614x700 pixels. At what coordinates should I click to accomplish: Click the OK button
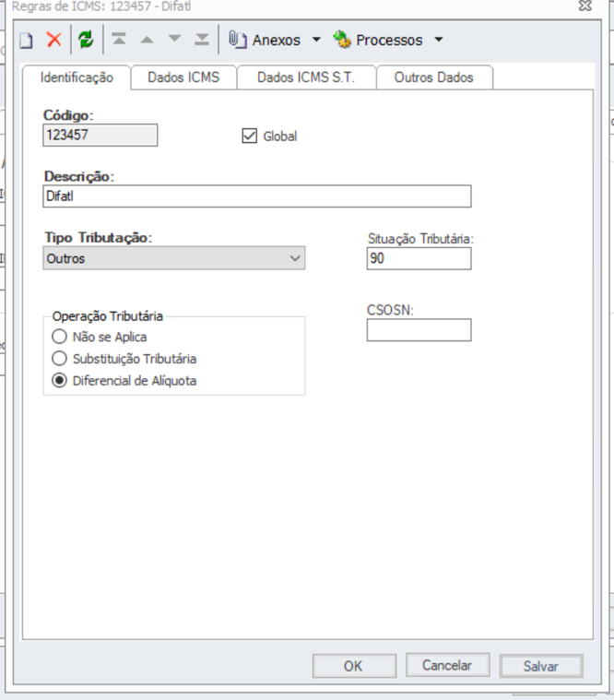pos(354,666)
